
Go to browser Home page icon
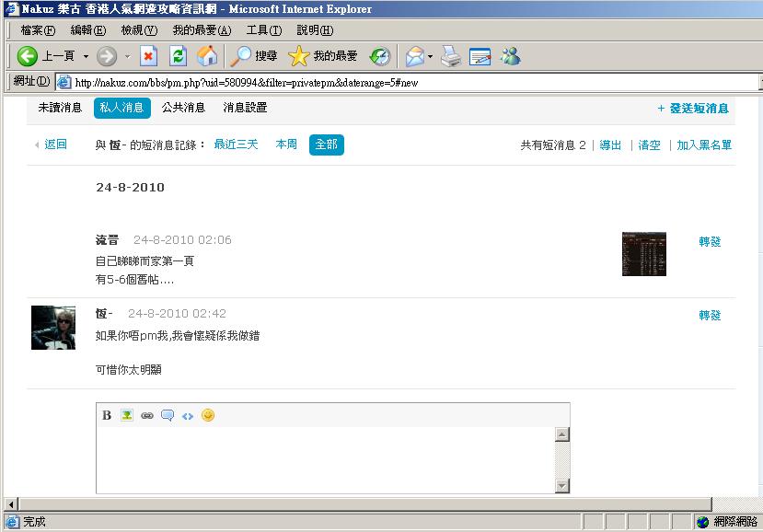(207, 56)
